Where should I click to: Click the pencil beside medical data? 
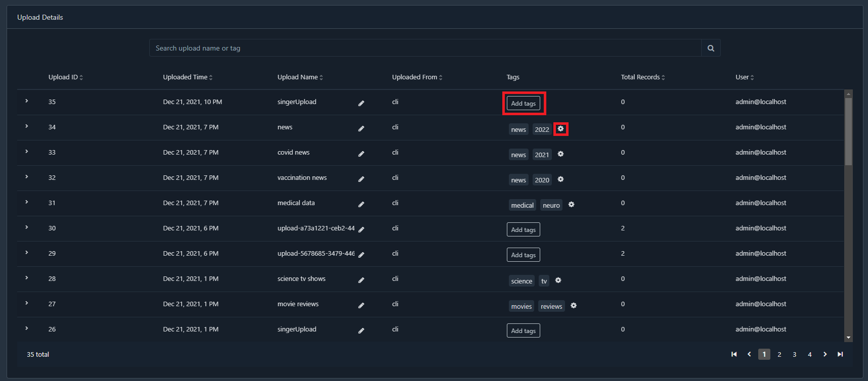point(361,204)
